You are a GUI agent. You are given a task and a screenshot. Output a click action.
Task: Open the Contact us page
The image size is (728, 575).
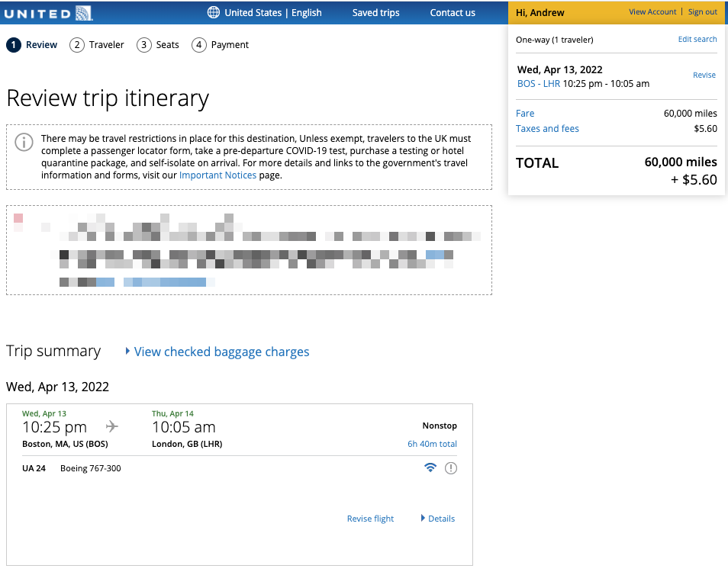453,12
